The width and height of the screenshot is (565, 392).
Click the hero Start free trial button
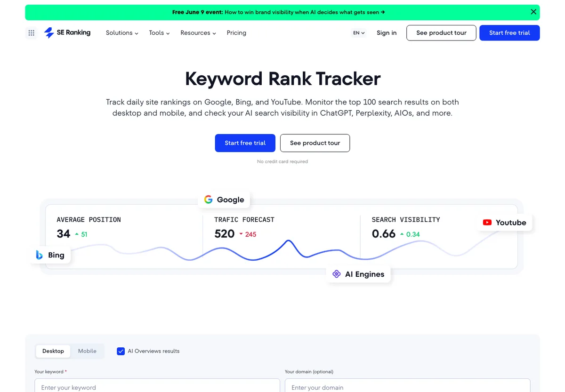pyautogui.click(x=245, y=143)
